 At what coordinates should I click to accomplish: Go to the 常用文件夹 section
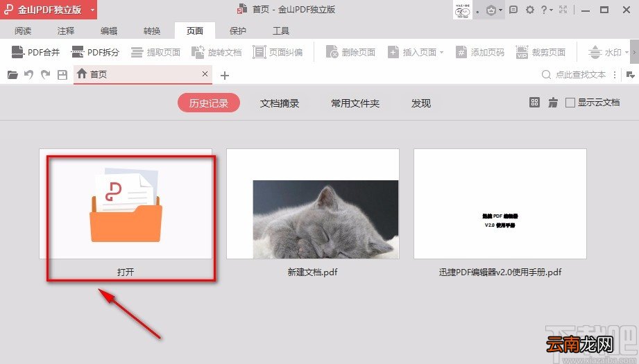click(x=355, y=103)
